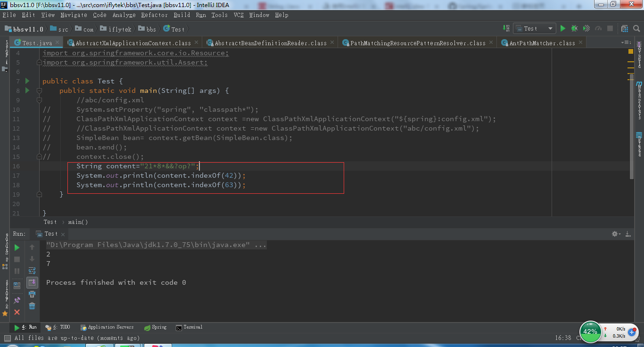
Task: Clear all console output with trash icon
Action: tap(32, 306)
